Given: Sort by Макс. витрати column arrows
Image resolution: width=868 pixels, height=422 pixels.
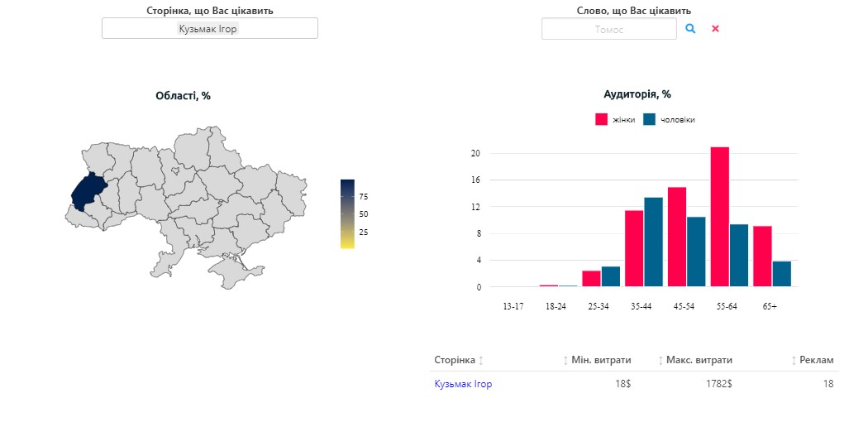Looking at the screenshot, I should tap(661, 361).
